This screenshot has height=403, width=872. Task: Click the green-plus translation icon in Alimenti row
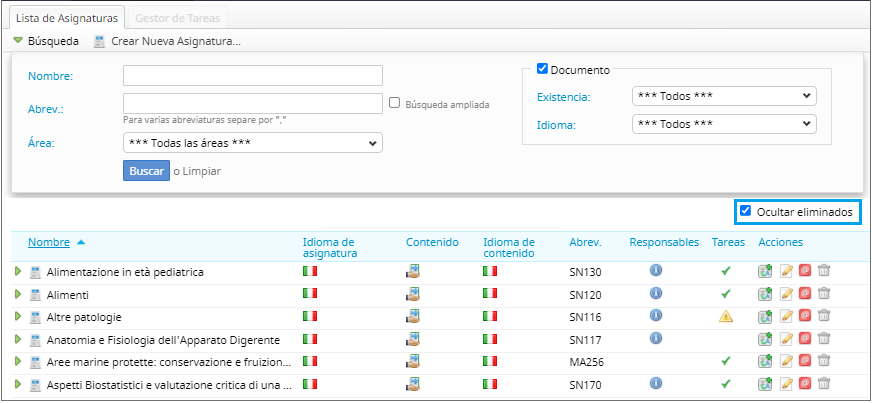tap(766, 294)
